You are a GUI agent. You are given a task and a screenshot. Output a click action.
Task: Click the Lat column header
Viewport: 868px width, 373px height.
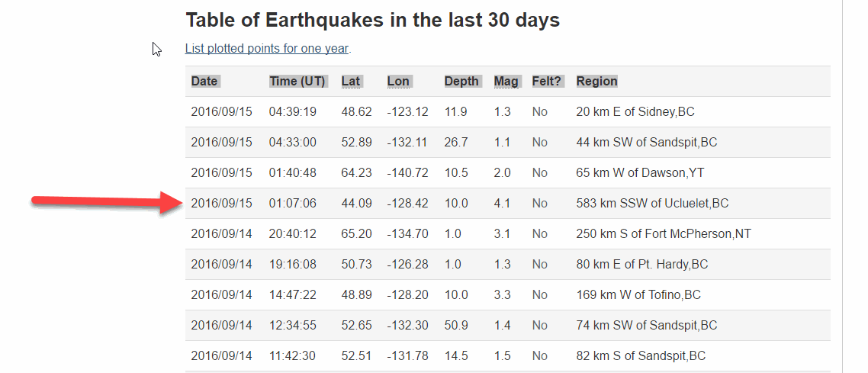tap(351, 82)
